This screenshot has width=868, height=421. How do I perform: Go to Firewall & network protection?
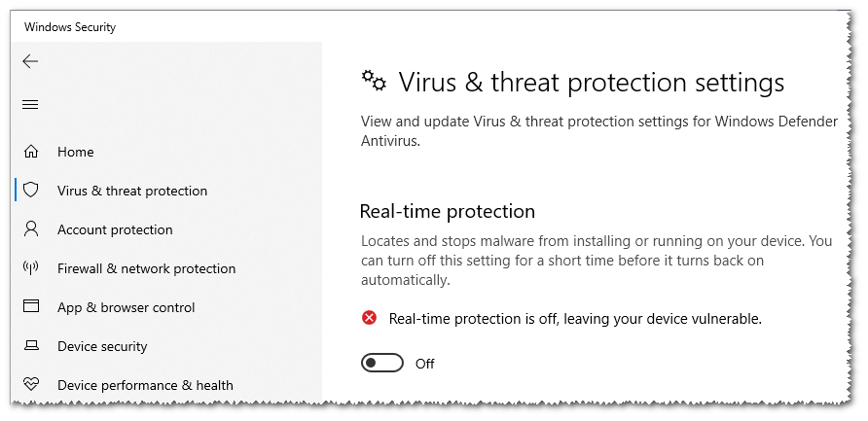(x=146, y=268)
